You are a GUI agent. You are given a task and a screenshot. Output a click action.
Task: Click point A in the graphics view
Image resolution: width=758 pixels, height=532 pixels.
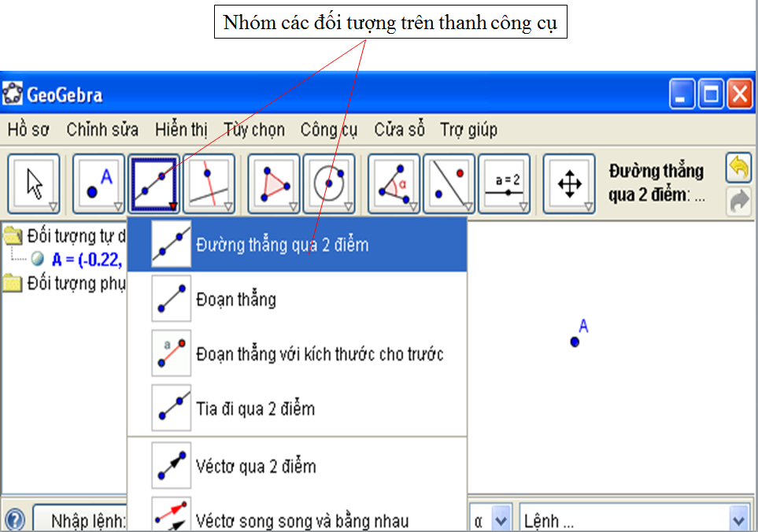click(x=575, y=342)
